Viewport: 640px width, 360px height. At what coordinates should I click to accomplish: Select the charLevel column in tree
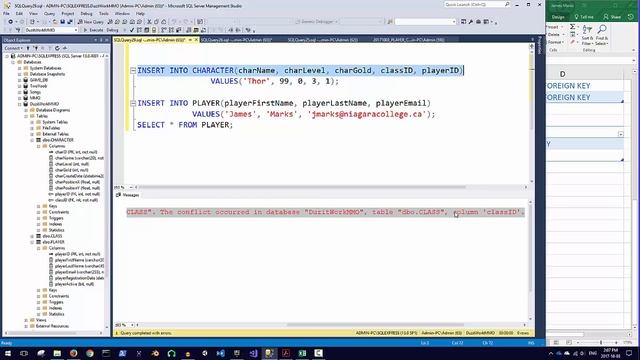71,164
